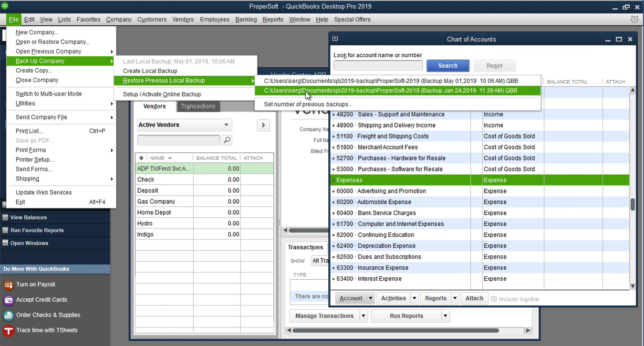Select the 51800 Merchant Account Fees account

point(479,147)
